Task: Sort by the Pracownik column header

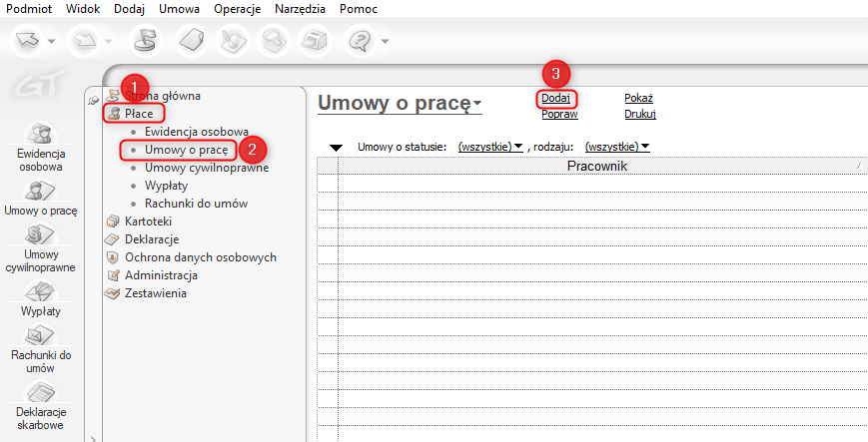Action: click(603, 166)
